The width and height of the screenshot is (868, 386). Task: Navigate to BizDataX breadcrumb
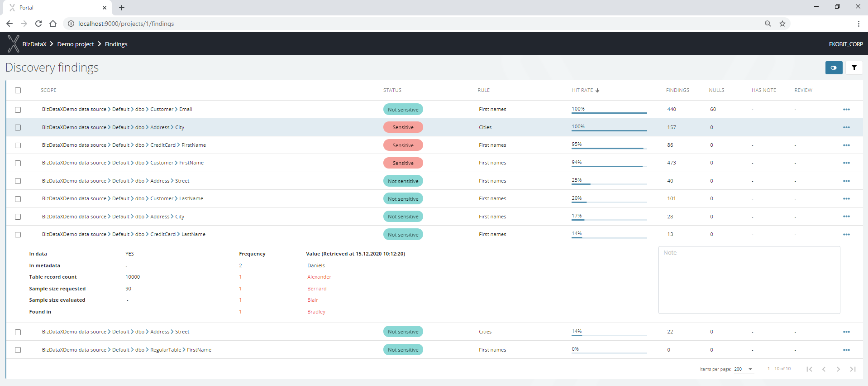point(34,44)
